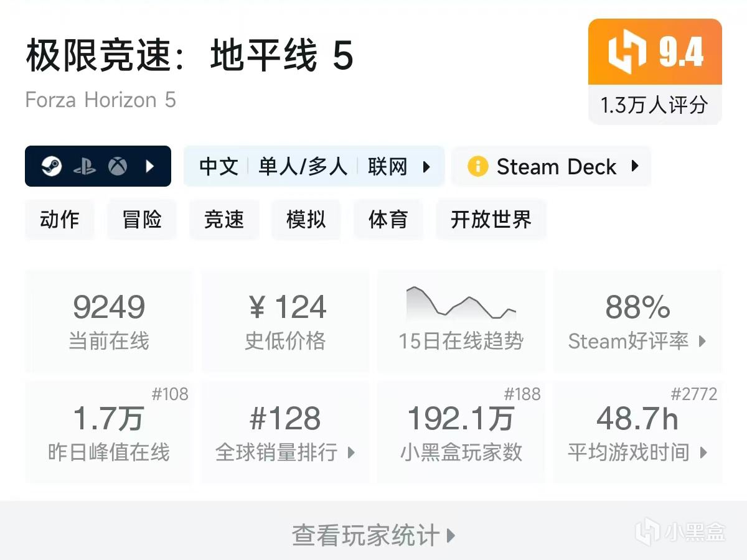
Task: Expand Steam Deck compatibility arrow
Action: tap(635, 166)
